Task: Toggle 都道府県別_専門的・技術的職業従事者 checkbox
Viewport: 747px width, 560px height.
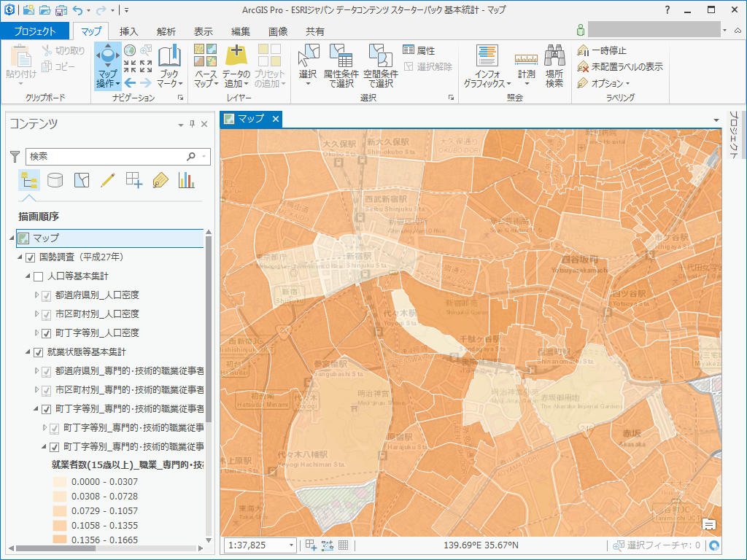Action: 46,371
